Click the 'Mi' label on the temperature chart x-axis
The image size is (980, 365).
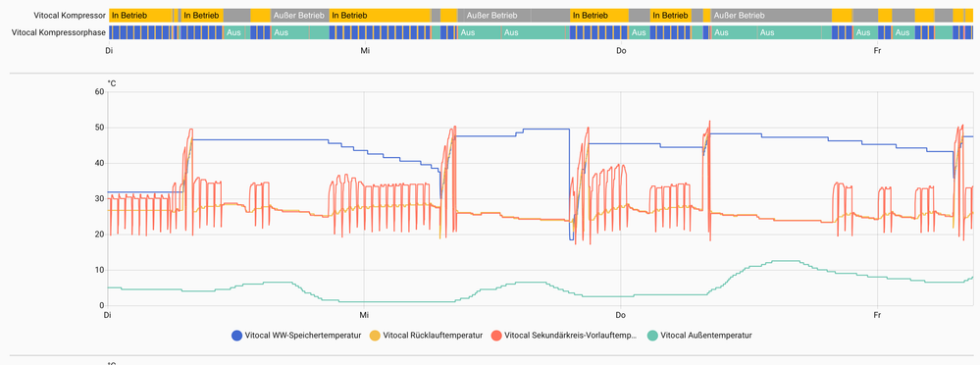coord(364,315)
